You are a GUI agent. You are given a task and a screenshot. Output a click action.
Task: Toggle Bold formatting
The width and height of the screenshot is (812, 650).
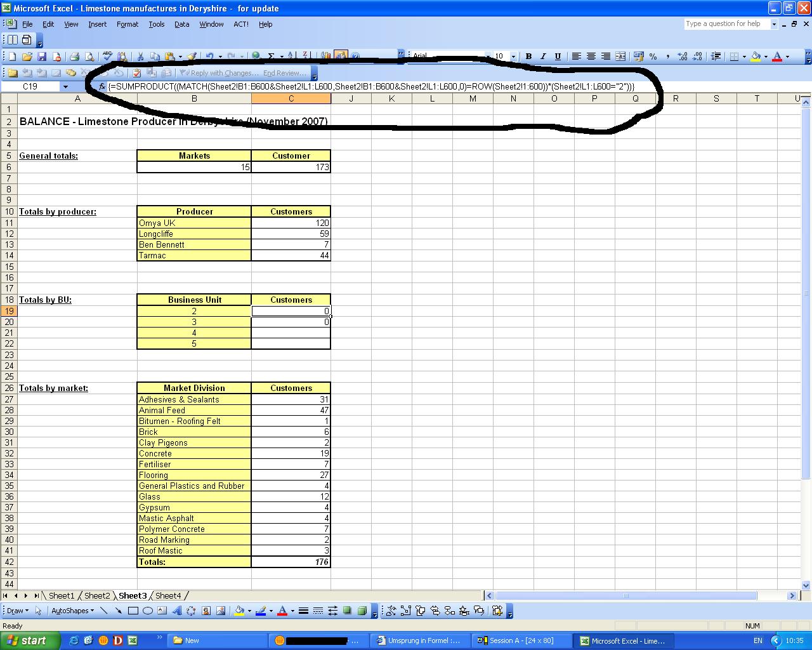(x=528, y=56)
